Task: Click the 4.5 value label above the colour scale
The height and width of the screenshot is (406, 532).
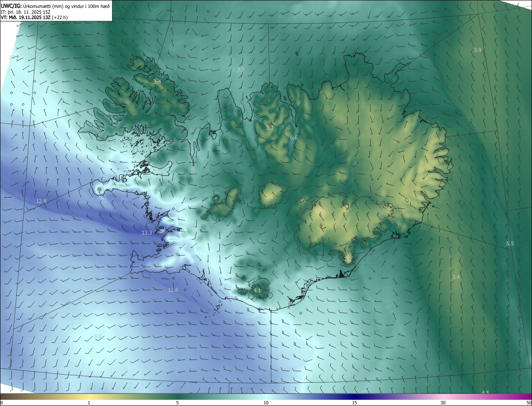Action: 485,392
